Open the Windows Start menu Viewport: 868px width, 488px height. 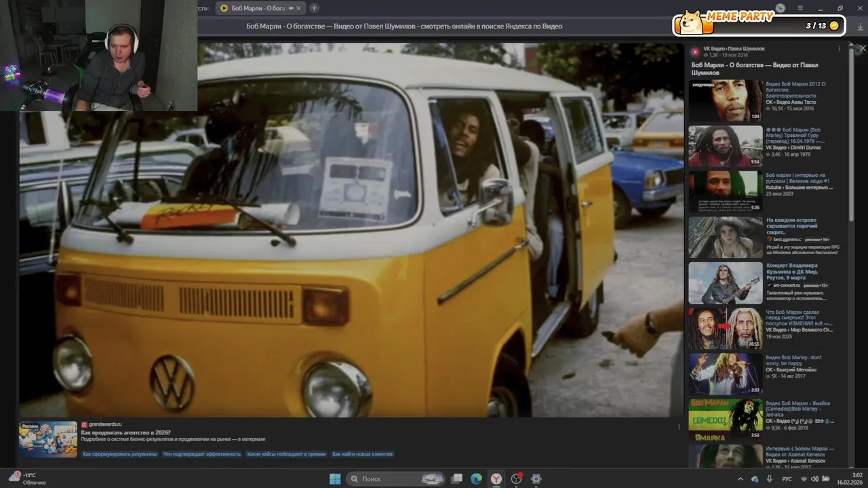(x=335, y=479)
